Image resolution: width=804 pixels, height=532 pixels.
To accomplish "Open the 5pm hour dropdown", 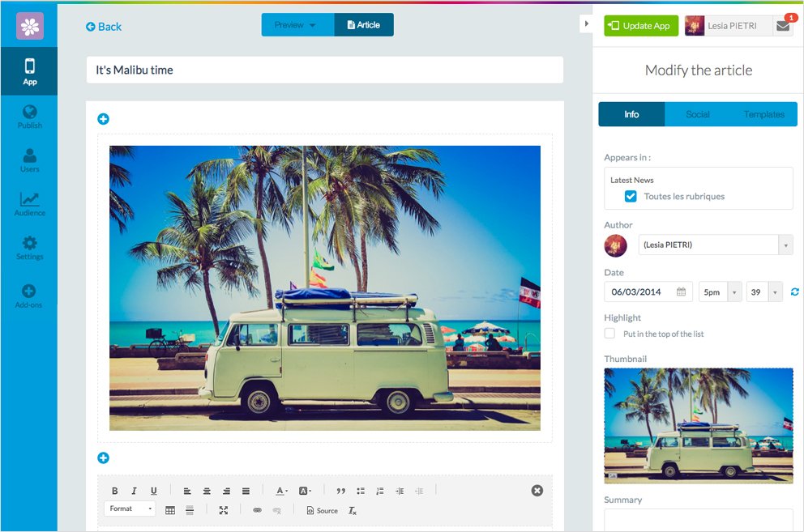I will [x=720, y=292].
